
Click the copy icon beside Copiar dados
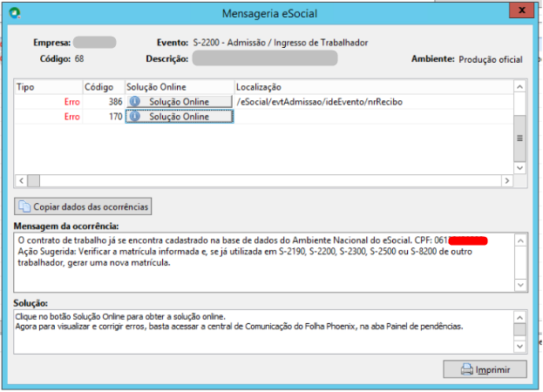24,206
